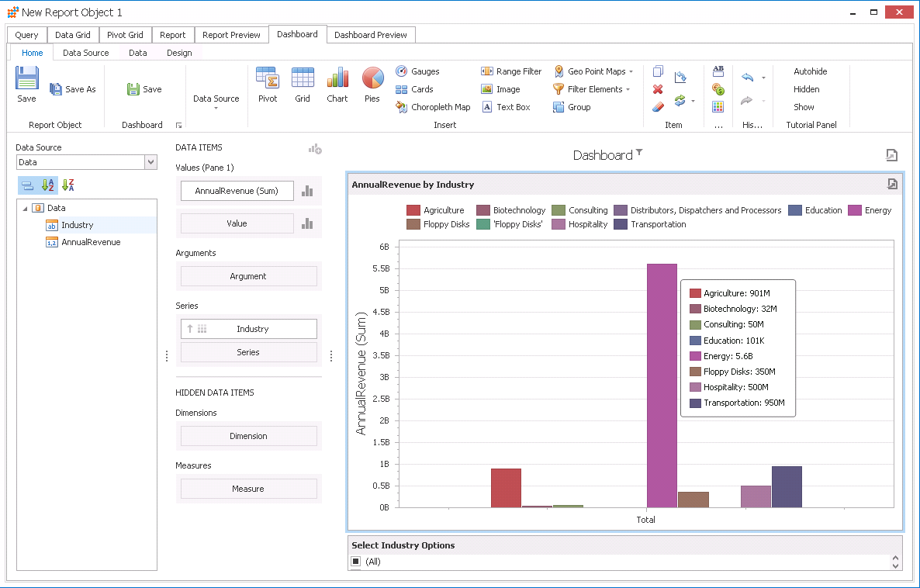The height and width of the screenshot is (588, 920).
Task: Click the Energy legend color swatch
Action: tap(855, 210)
